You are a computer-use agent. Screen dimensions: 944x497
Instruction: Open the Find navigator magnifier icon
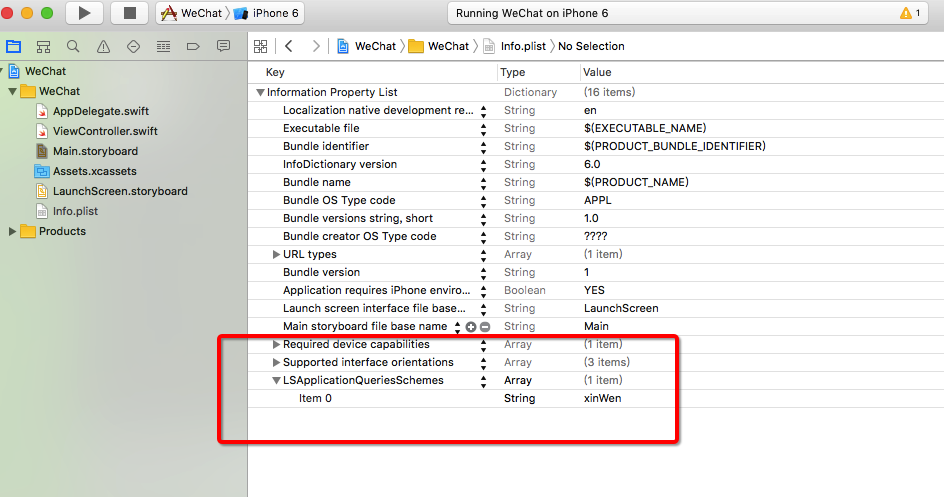point(73,46)
